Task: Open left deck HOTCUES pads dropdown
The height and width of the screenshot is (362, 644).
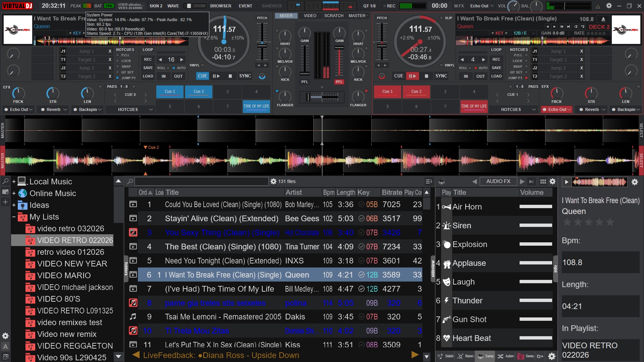Action: coord(151,110)
